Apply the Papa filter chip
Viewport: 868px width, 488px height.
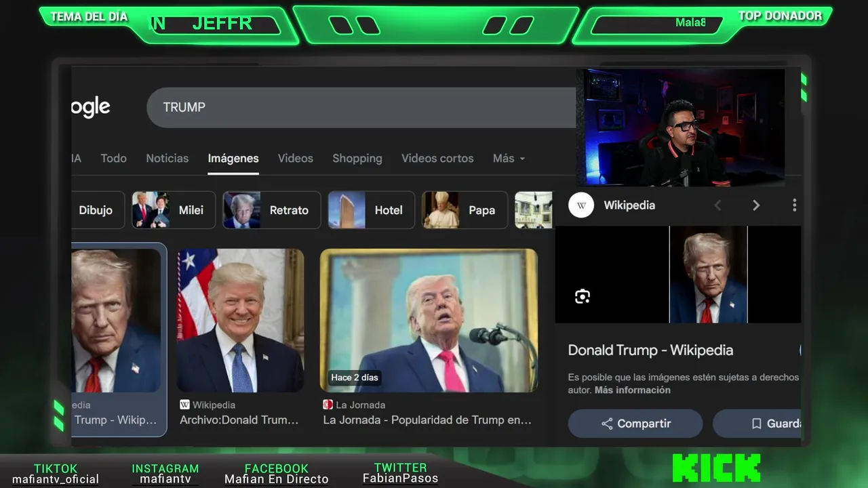[465, 210]
